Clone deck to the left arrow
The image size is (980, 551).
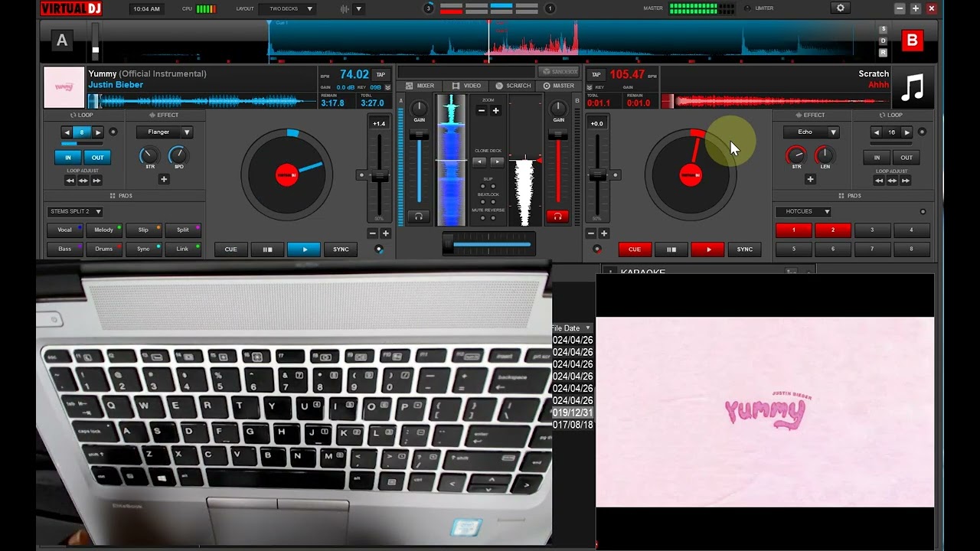(479, 162)
